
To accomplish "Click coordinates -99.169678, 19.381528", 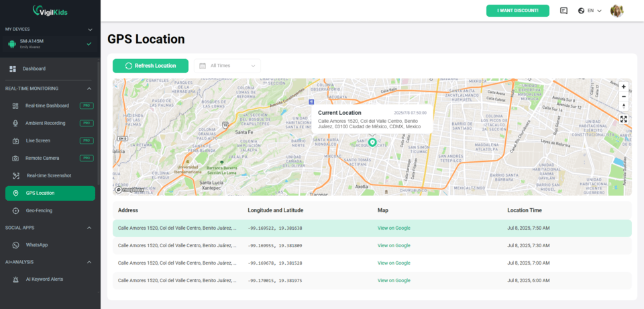I will point(275,263).
